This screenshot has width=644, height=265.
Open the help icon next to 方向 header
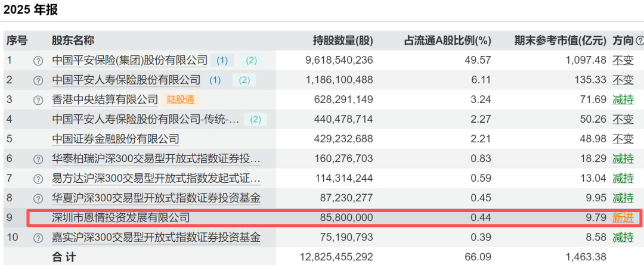[639, 40]
